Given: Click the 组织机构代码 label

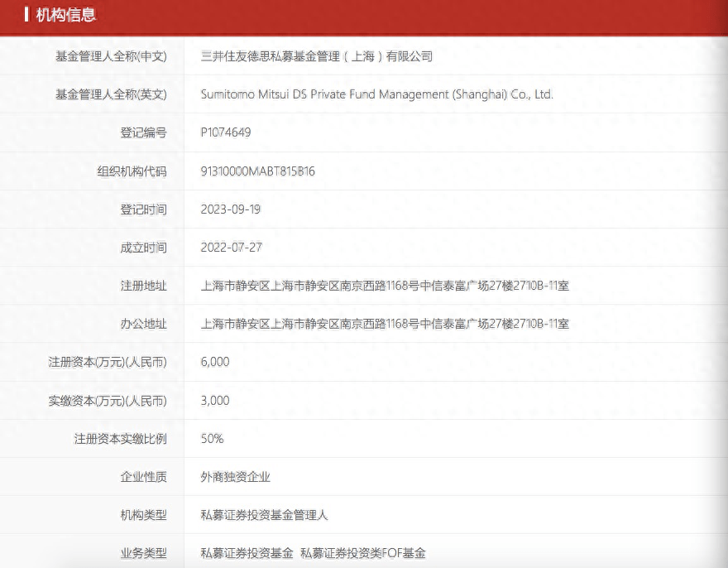Looking at the screenshot, I should coord(132,171).
